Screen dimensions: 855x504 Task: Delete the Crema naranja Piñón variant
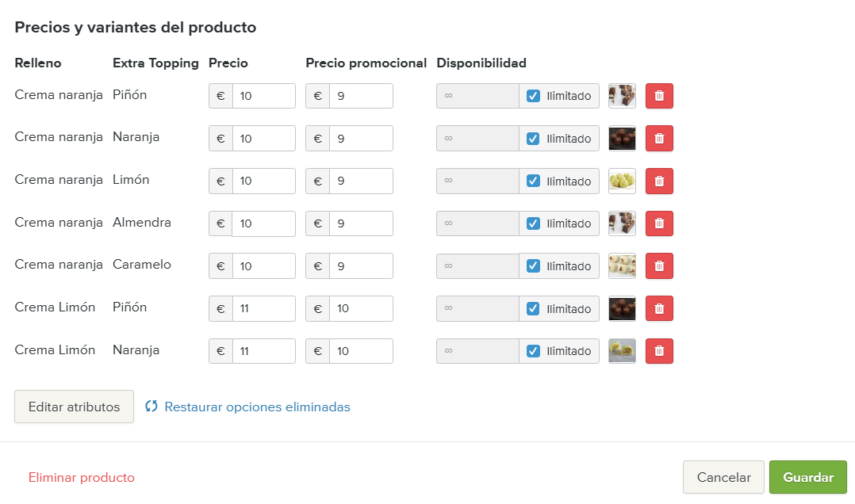(x=659, y=96)
